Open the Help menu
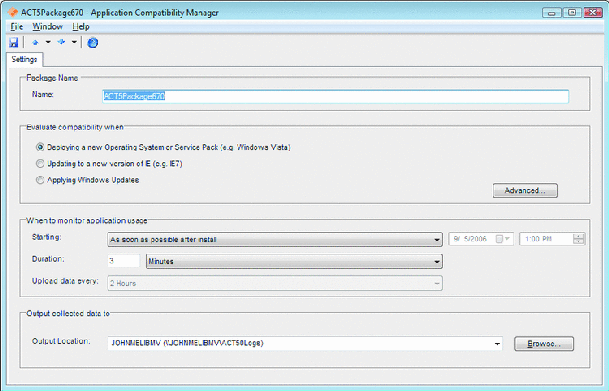The height and width of the screenshot is (391, 609). click(81, 27)
